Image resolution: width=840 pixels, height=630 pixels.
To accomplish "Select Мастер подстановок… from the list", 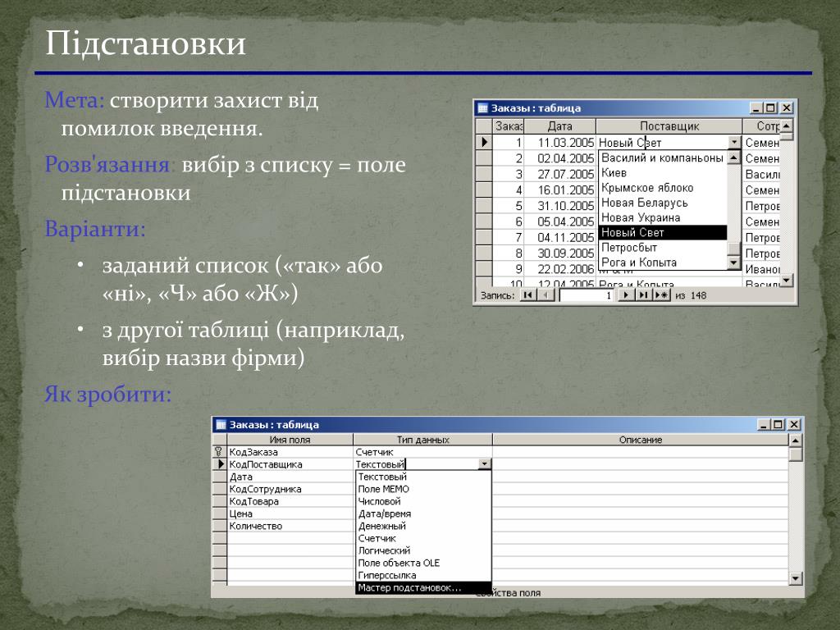I will [x=423, y=587].
